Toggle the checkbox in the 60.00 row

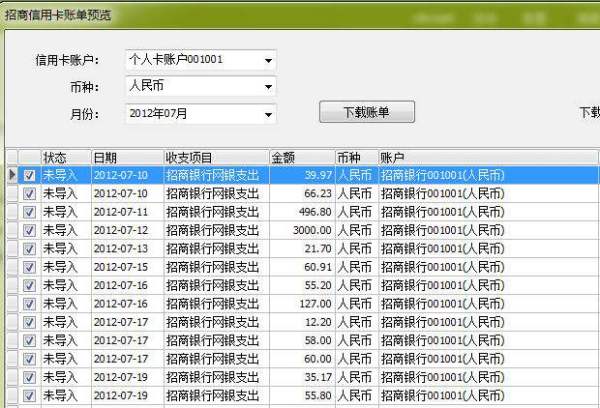tap(29, 359)
